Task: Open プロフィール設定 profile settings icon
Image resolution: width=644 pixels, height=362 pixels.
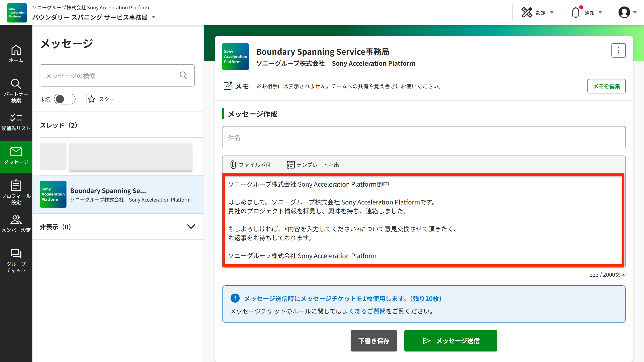Action: [16, 192]
